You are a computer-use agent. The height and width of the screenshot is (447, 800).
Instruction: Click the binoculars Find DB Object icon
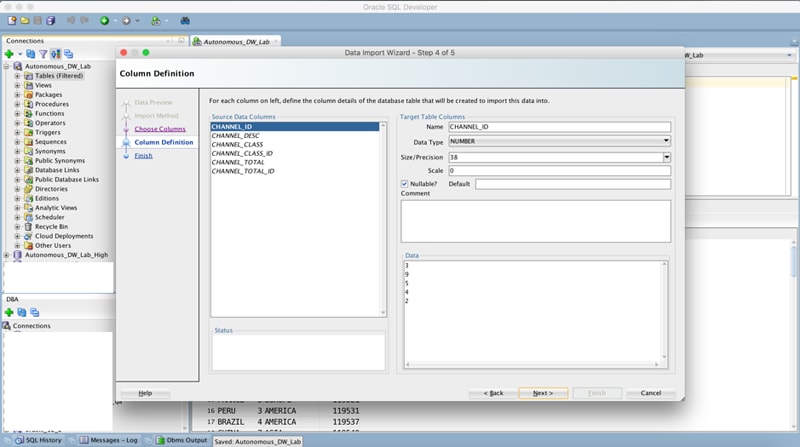coord(185,20)
